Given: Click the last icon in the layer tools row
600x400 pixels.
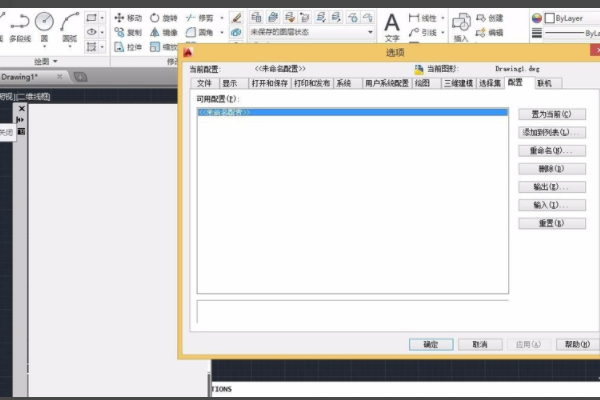Looking at the screenshot, I should pyautogui.click(x=368, y=17).
